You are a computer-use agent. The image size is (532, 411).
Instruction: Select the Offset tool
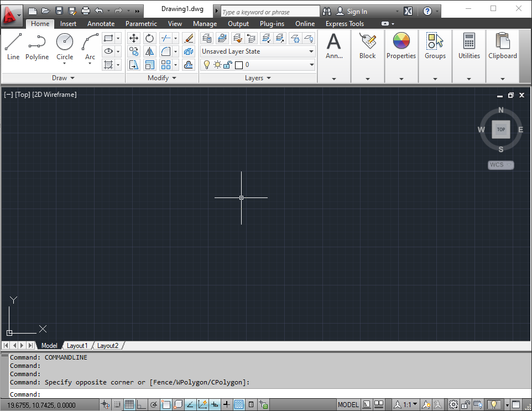(x=189, y=65)
